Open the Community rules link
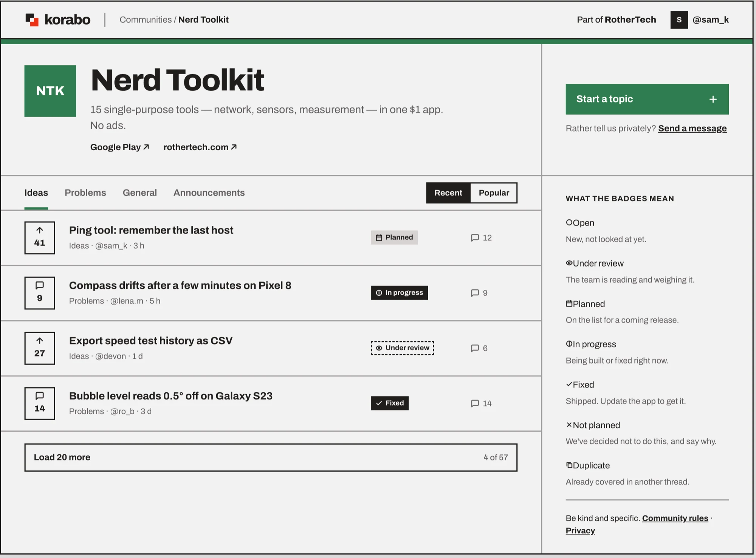The height and width of the screenshot is (558, 756). click(675, 518)
